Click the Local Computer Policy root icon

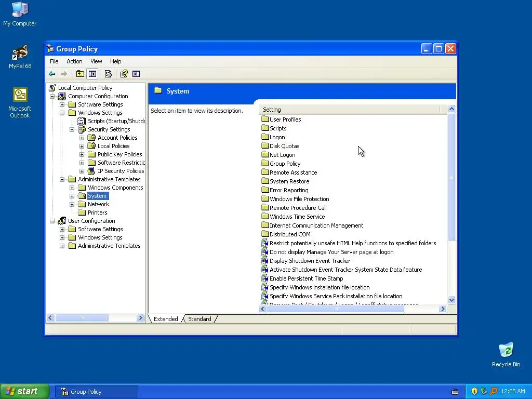click(x=52, y=88)
